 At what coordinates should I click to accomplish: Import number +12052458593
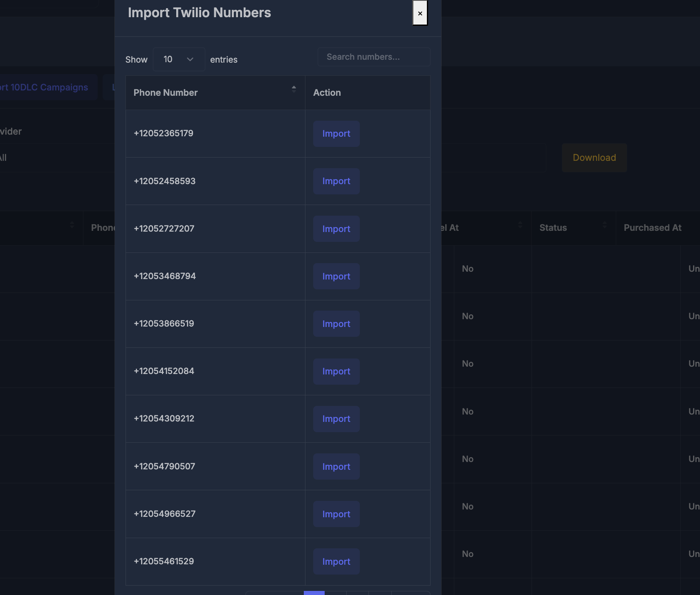[x=336, y=181]
